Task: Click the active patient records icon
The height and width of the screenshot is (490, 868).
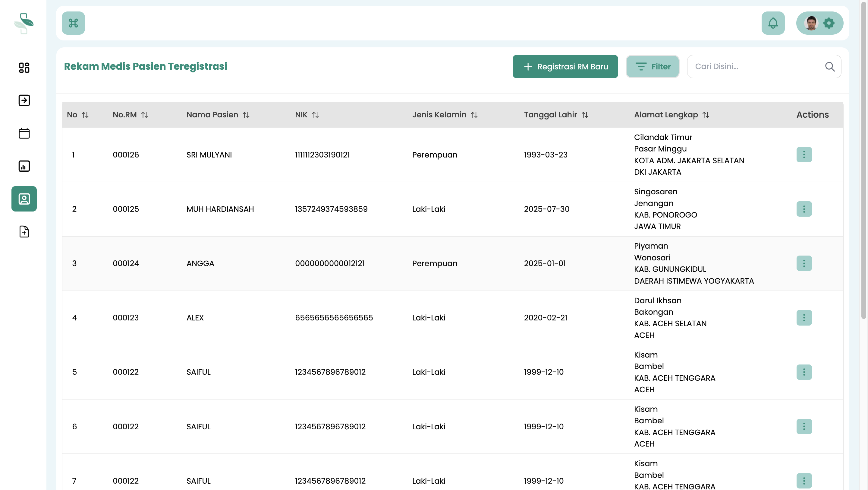Action: [x=24, y=199]
